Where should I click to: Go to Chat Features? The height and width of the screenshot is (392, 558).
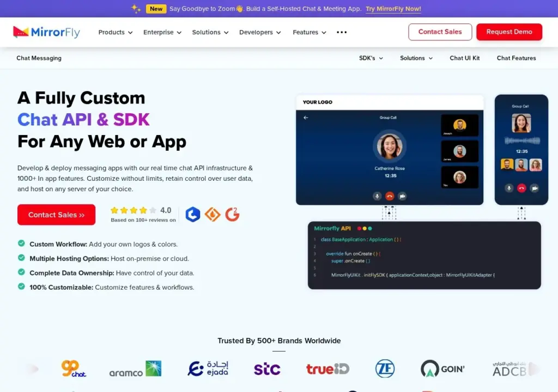pyautogui.click(x=516, y=58)
